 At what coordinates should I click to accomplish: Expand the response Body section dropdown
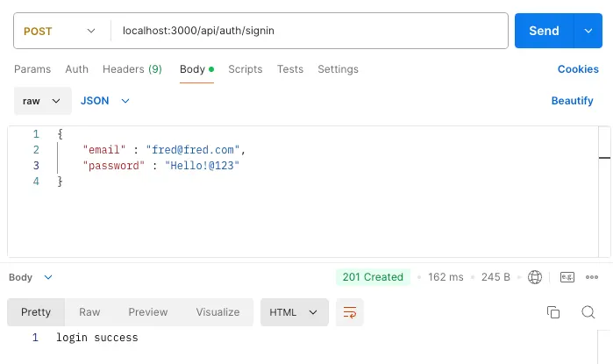31,277
